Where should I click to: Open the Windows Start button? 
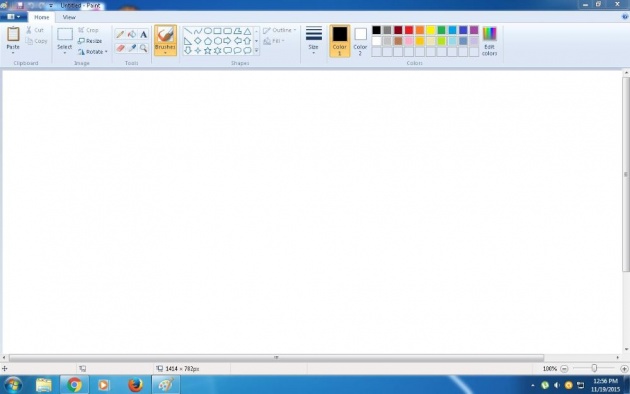click(x=13, y=385)
